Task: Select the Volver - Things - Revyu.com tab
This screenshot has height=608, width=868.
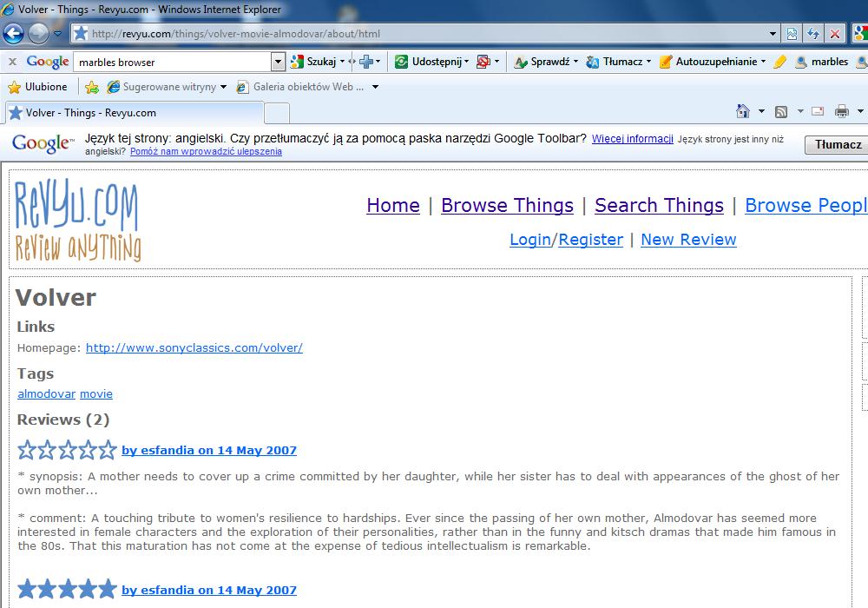Action: (x=135, y=113)
